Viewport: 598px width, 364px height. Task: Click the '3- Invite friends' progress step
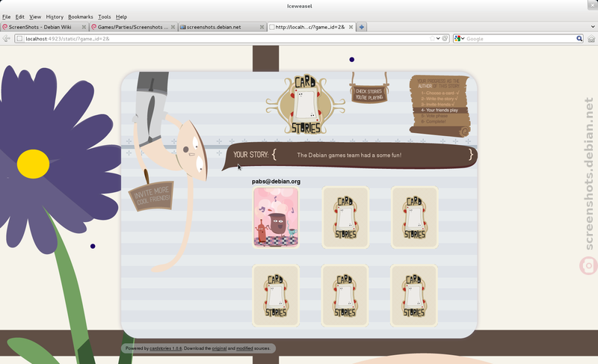pyautogui.click(x=438, y=105)
